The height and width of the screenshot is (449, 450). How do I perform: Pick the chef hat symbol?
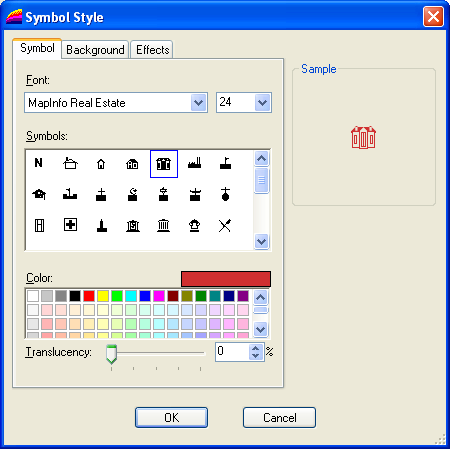pyautogui.click(x=194, y=225)
